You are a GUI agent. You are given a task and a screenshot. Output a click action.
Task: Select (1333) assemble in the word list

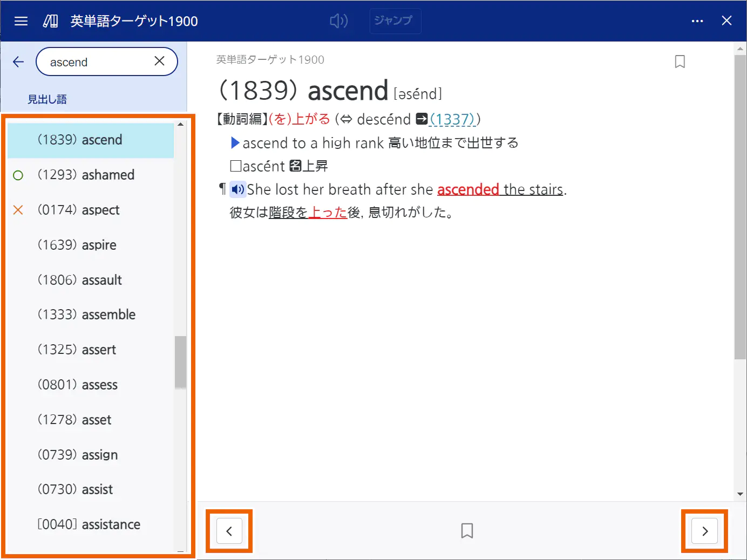click(91, 315)
